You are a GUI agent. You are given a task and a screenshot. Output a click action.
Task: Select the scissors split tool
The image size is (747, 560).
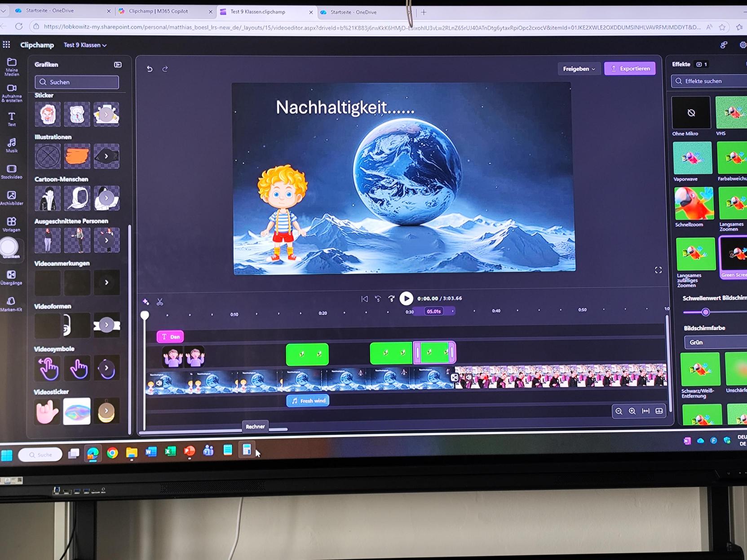point(160,302)
